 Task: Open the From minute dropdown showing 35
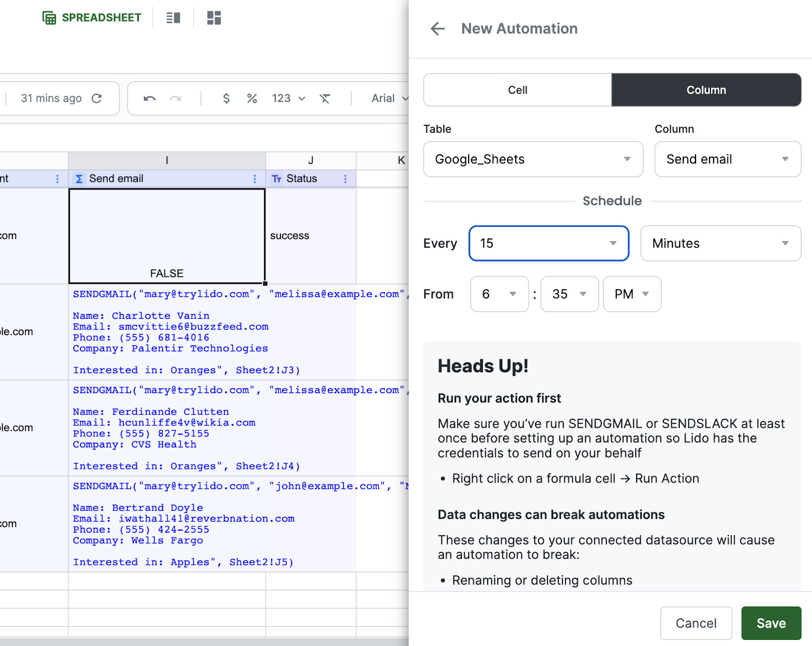pyautogui.click(x=570, y=294)
